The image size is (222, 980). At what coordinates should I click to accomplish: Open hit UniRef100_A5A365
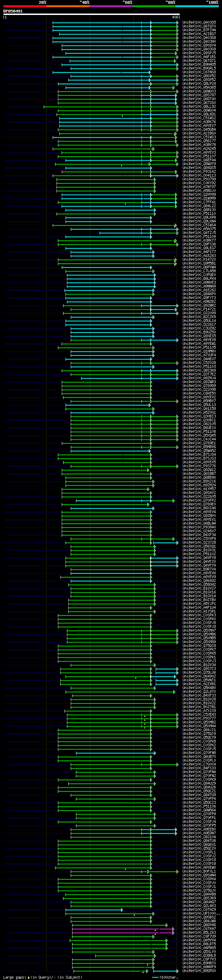click(199, 88)
